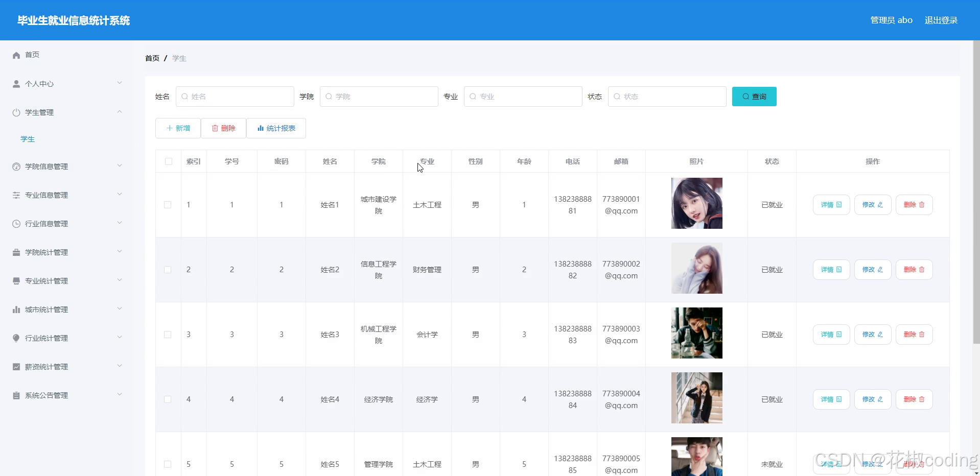Expand the 薪资统计管理 chevron
980x476 pixels.
coord(120,366)
